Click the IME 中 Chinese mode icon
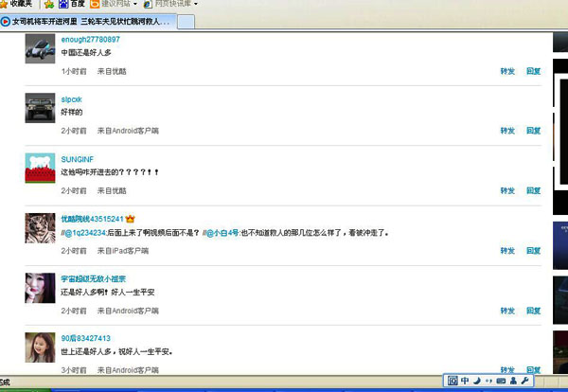Image resolution: width=568 pixels, height=392 pixels. pos(465,381)
